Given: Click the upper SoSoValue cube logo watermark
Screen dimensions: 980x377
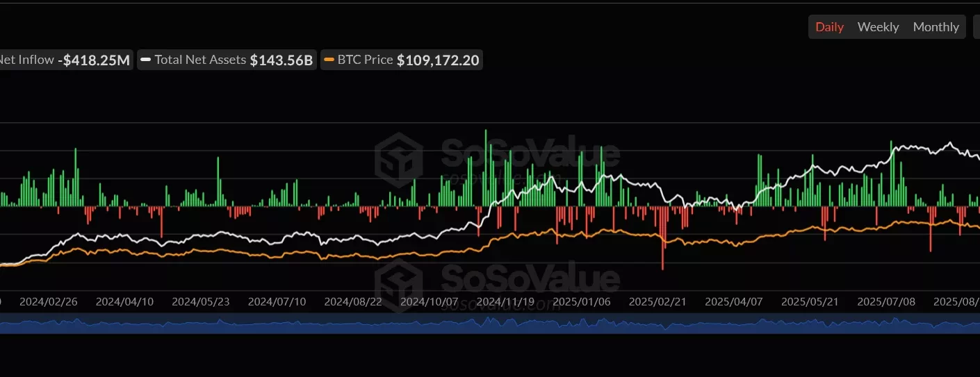Looking at the screenshot, I should click(398, 158).
